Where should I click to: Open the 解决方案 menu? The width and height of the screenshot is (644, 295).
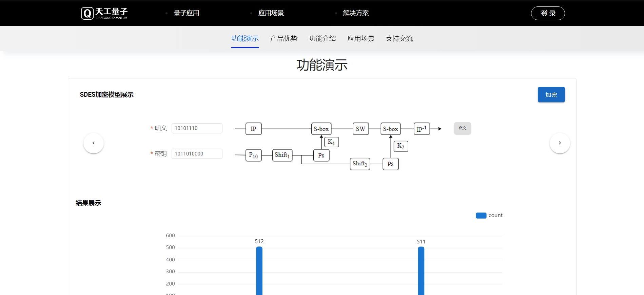pyautogui.click(x=356, y=13)
